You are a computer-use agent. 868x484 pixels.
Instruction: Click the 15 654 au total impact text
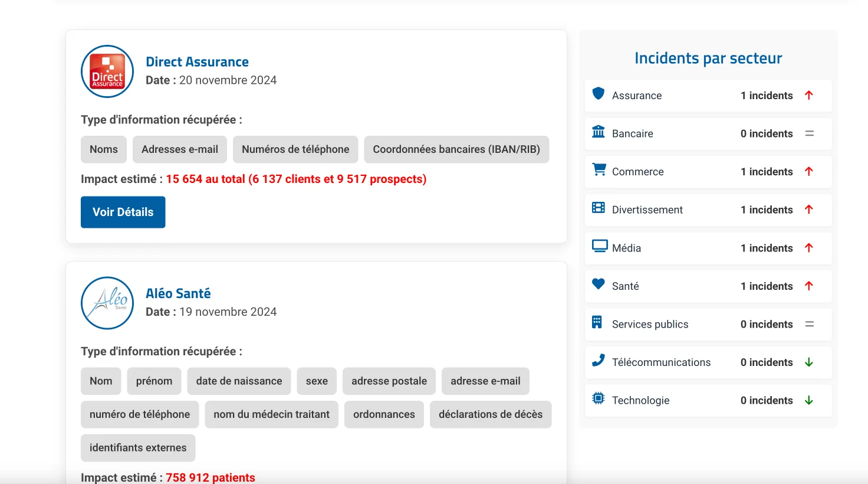(x=296, y=179)
